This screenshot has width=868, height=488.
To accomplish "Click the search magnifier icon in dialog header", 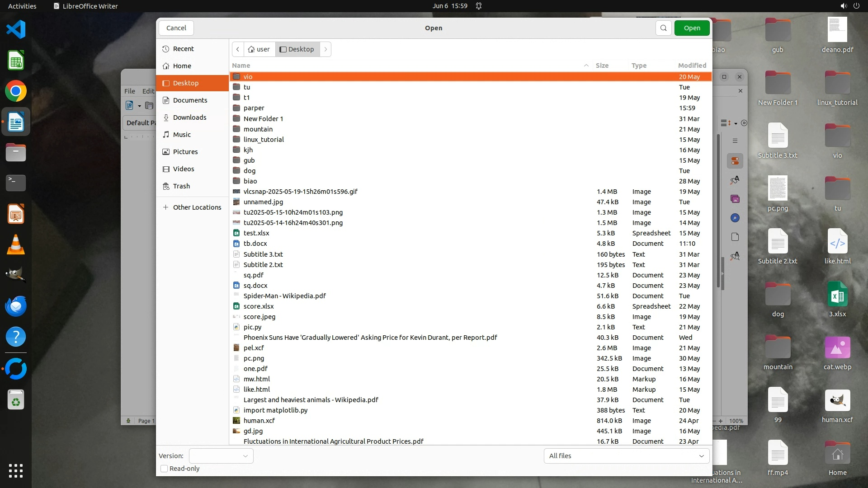I will (x=663, y=28).
